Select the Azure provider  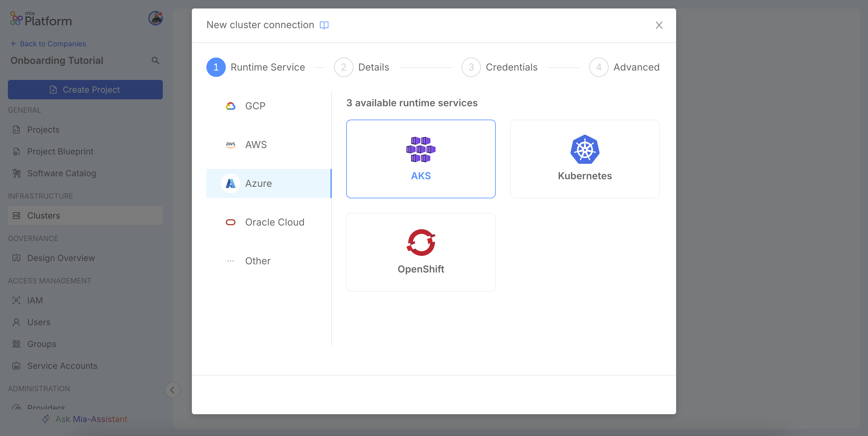(x=268, y=183)
